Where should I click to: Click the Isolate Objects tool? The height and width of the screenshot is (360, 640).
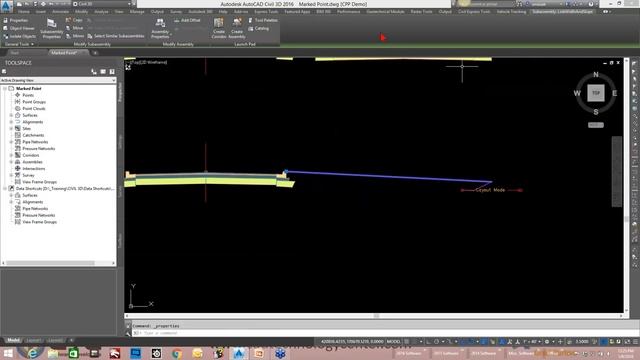19,36
